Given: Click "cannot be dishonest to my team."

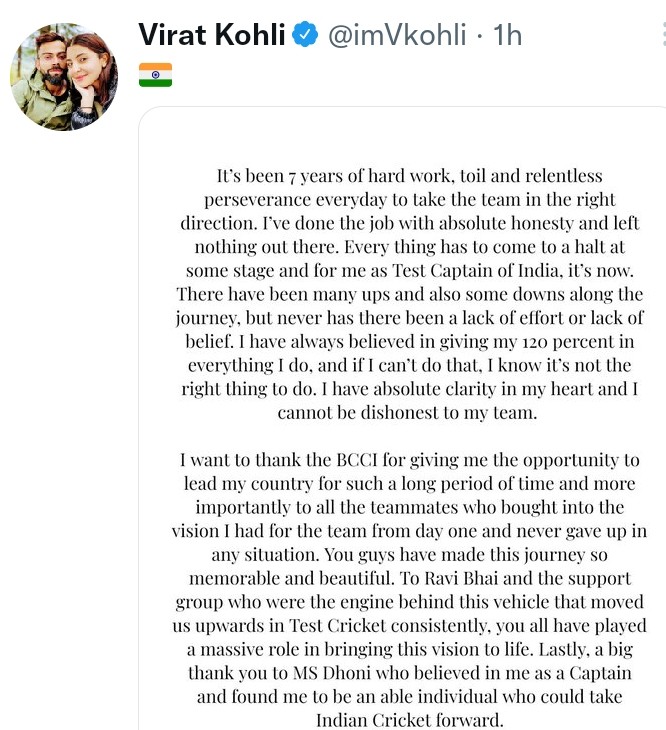Looking at the screenshot, I should 410,412.
